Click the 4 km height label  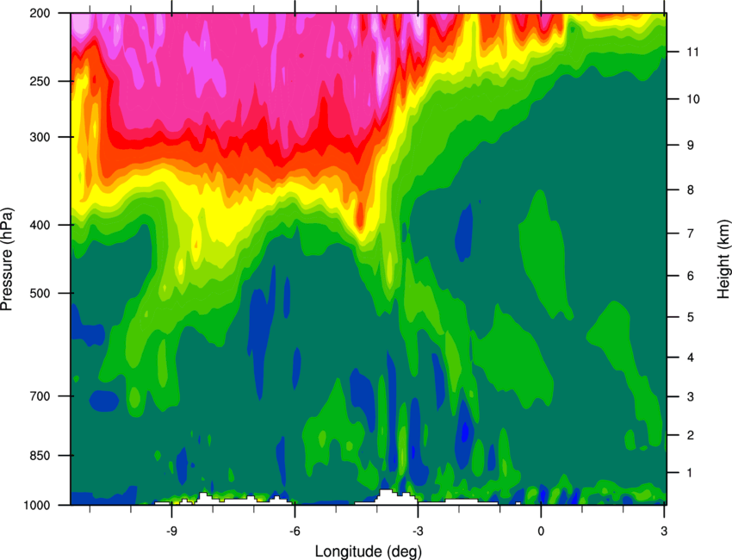[x=691, y=358]
